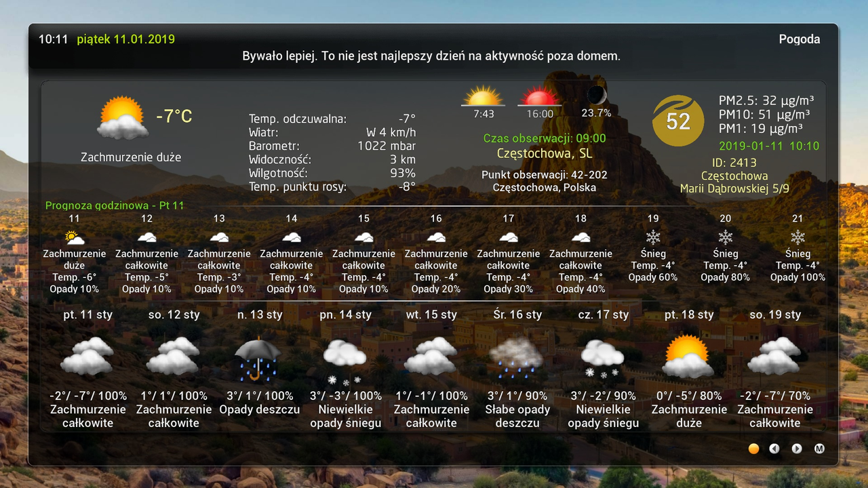Viewport: 868px width, 488px height.
Task: Click the moon phase icon above 23.7%
Action: click(597, 94)
